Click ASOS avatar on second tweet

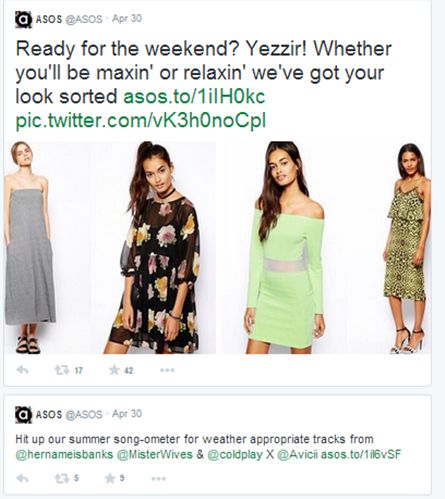pyautogui.click(x=23, y=415)
